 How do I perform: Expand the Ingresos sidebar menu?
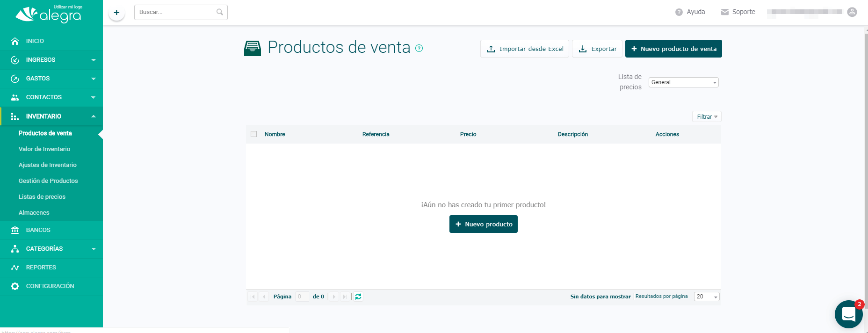[x=51, y=60]
